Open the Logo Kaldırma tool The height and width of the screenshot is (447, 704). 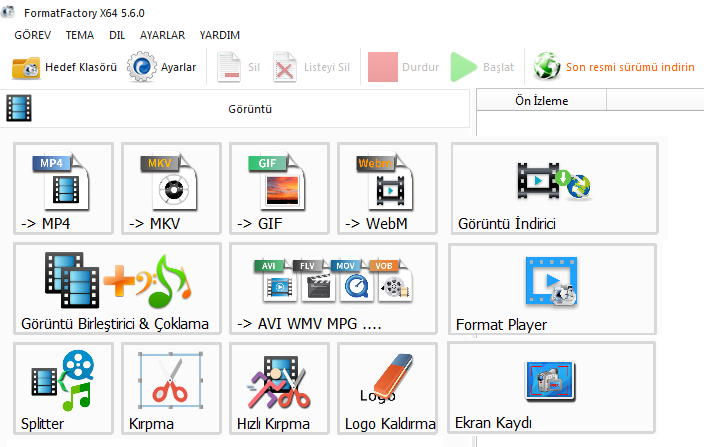pyautogui.click(x=387, y=389)
